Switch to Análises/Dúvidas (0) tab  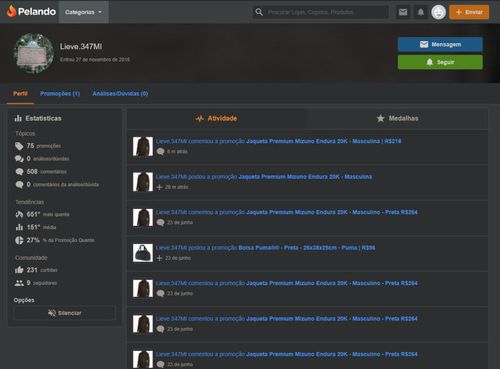(x=120, y=94)
